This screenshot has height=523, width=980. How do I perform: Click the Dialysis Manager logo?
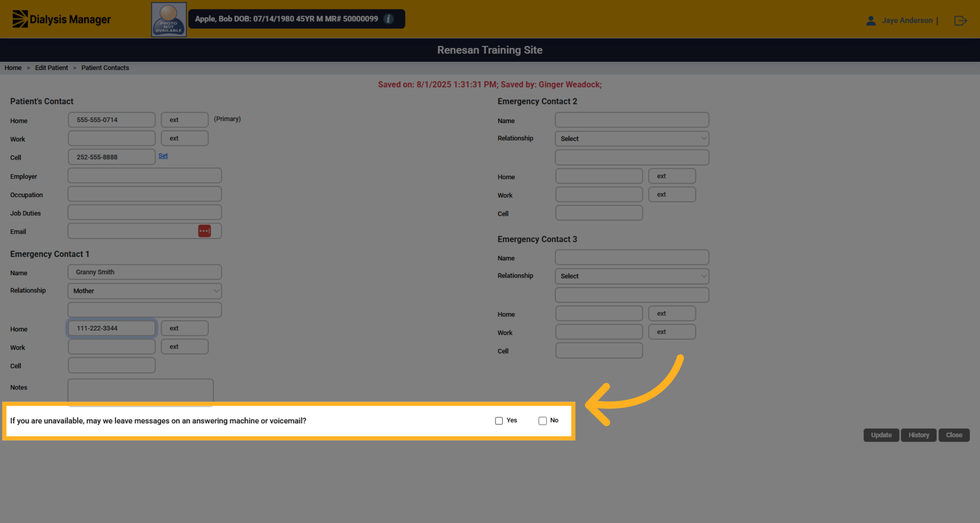[x=61, y=19]
